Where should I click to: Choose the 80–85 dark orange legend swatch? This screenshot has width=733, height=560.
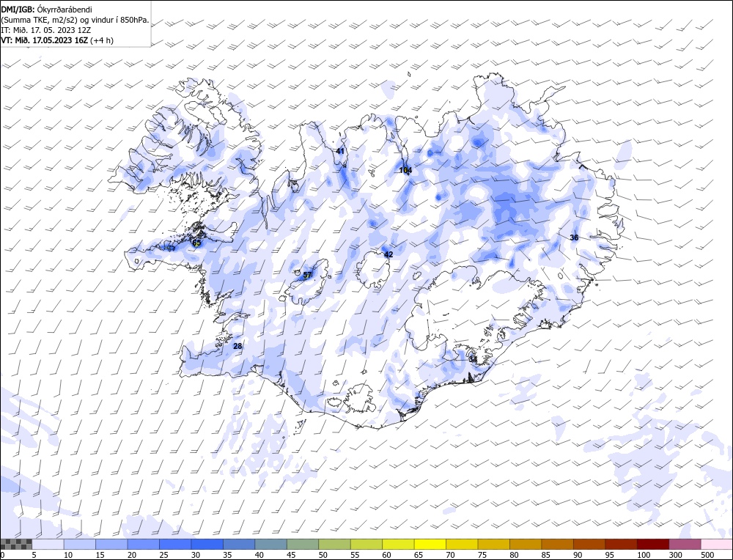point(526,544)
